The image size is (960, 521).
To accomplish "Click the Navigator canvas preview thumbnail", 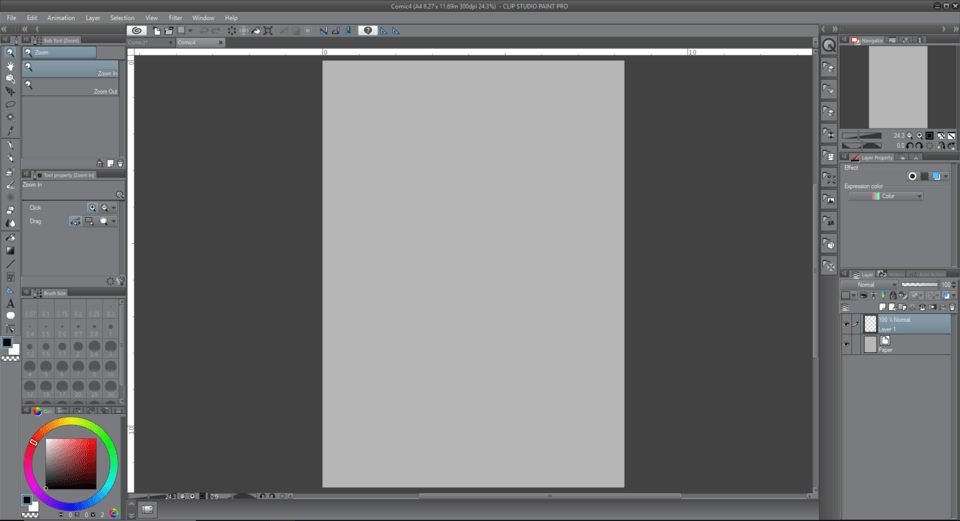I will (x=897, y=86).
